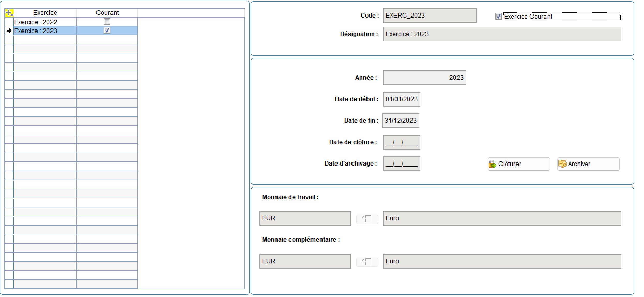Click the Archiver button label
This screenshot has width=644, height=297.
579,164
